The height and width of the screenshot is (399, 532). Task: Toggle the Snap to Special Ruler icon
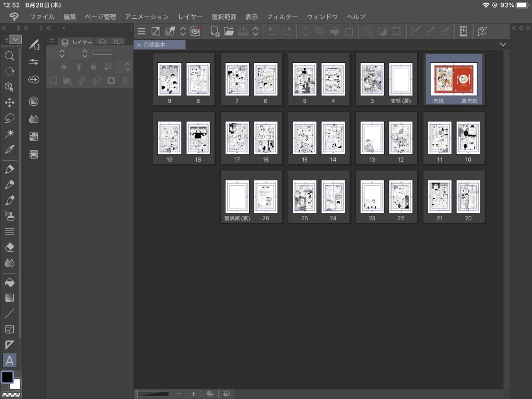point(430,31)
